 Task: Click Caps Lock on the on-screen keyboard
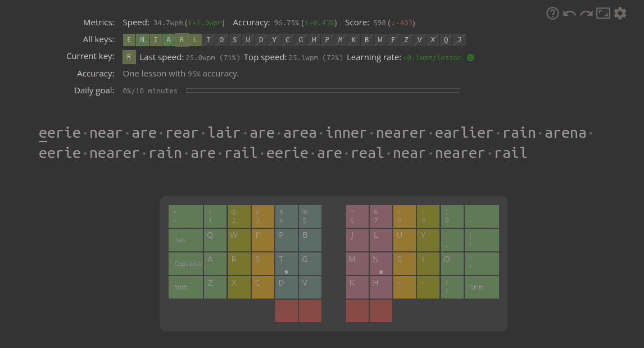pos(185,263)
